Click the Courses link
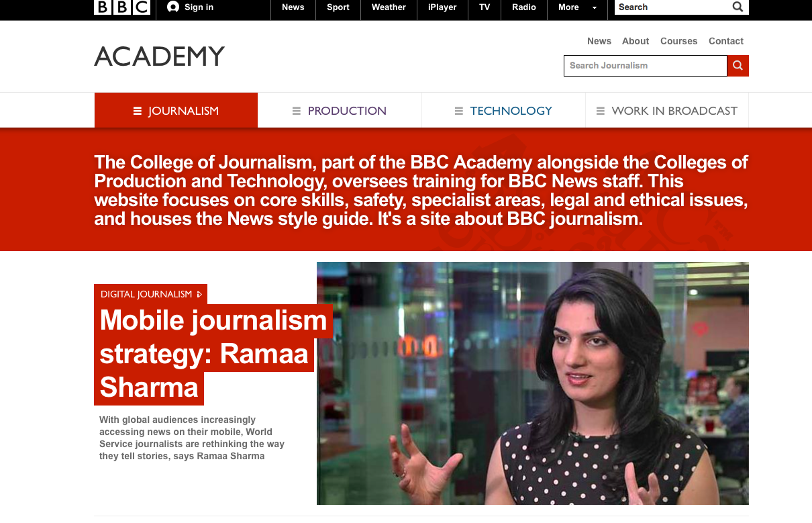The height and width of the screenshot is (523, 812). coord(679,41)
